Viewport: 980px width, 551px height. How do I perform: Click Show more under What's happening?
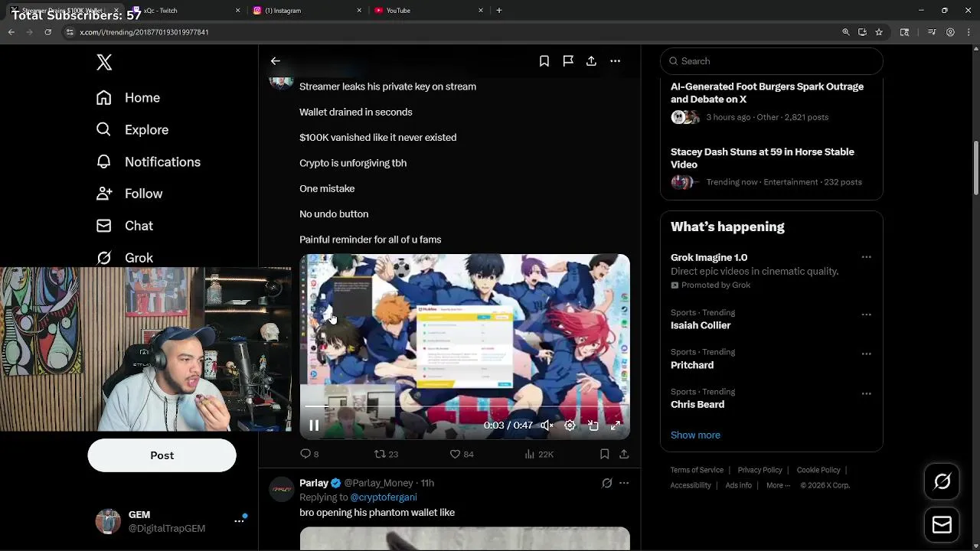coord(695,435)
